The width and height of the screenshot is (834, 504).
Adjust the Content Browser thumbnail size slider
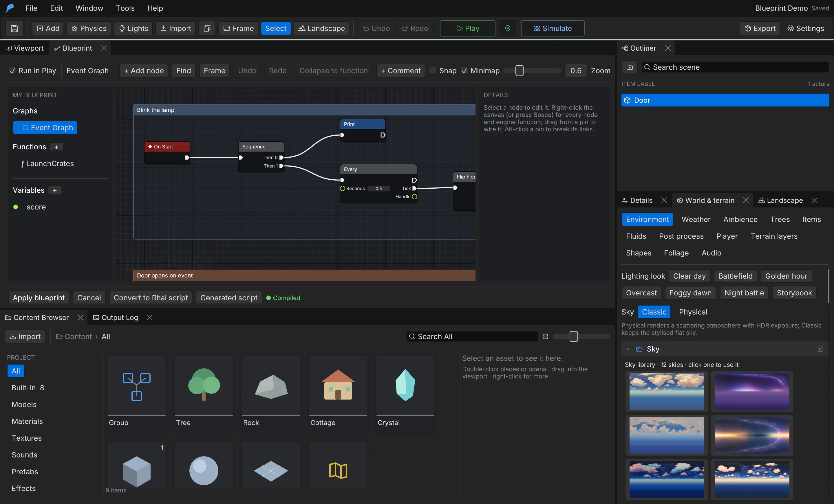[x=581, y=336]
